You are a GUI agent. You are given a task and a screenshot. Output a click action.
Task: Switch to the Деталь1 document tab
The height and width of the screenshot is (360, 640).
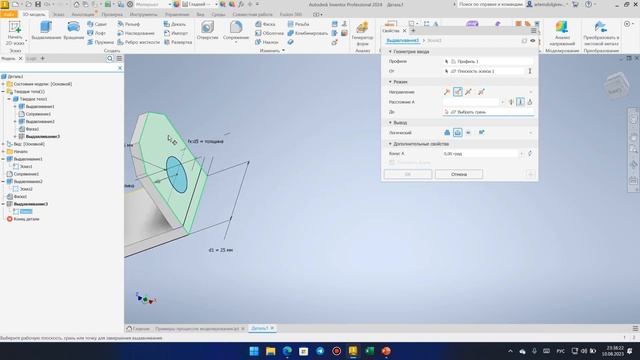click(x=260, y=328)
